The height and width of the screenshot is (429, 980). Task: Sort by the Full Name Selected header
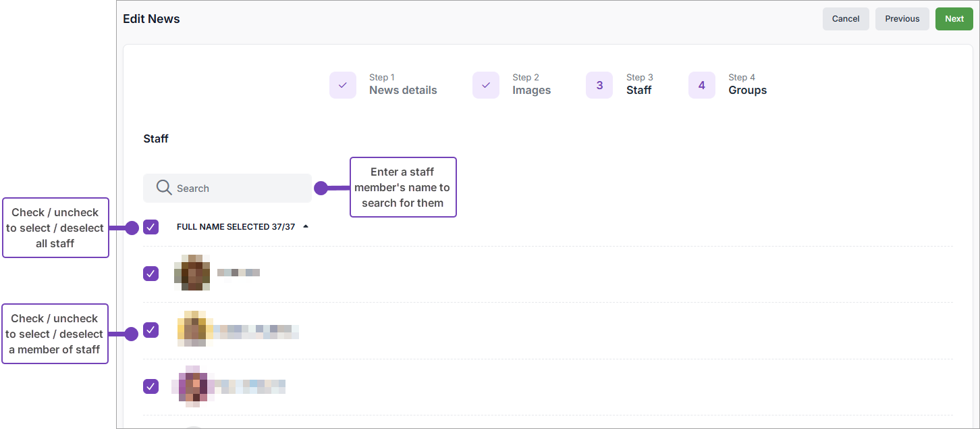[236, 227]
